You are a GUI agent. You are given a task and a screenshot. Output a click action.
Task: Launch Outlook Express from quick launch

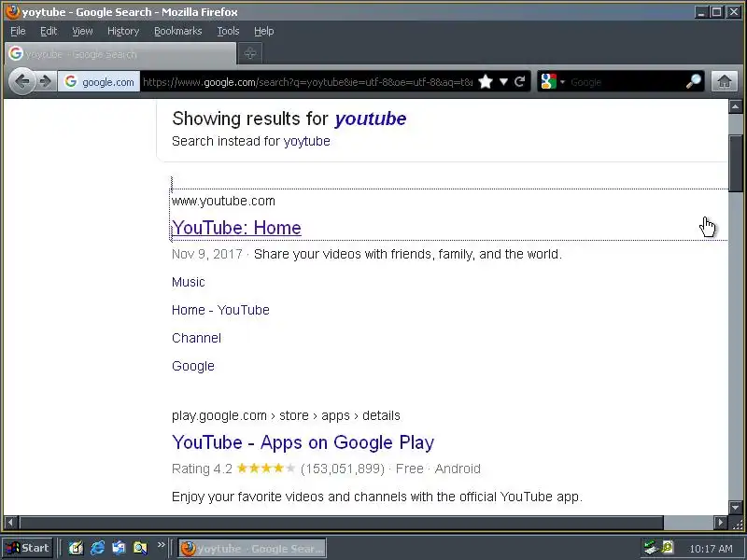119,548
